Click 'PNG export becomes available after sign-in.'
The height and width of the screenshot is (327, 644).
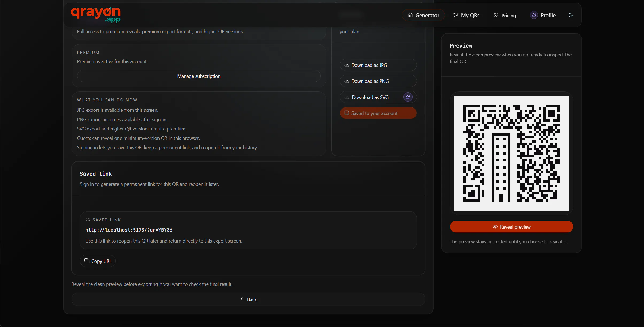pos(122,120)
